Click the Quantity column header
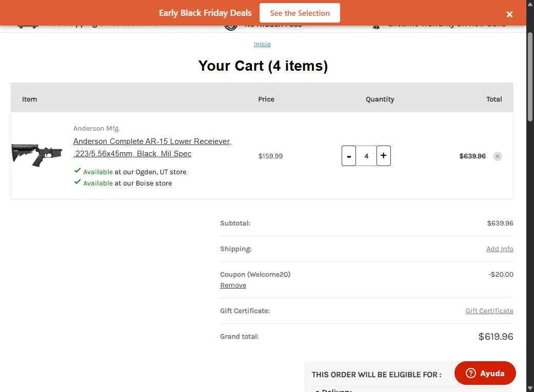Viewport: 534px width, 392px height. [380, 99]
